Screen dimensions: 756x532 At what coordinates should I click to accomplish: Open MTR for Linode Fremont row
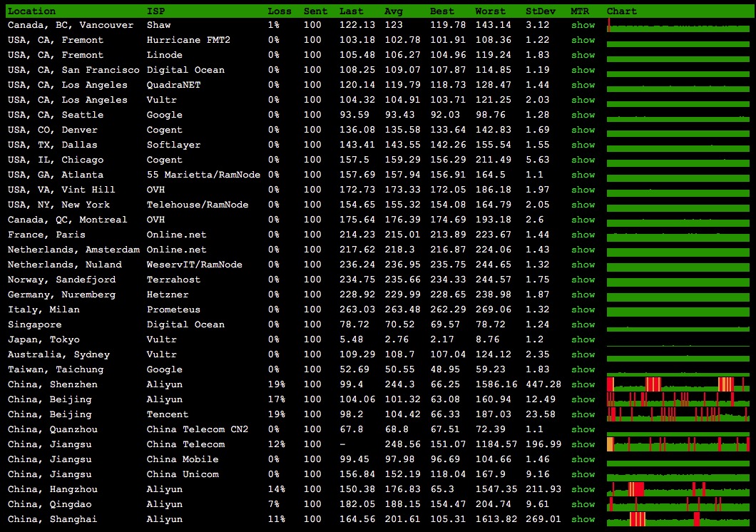coord(583,55)
